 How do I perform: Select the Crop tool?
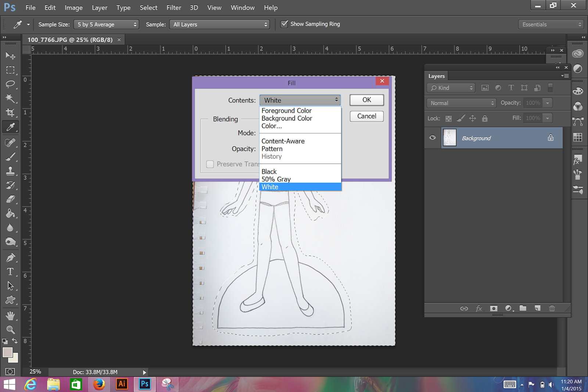click(x=10, y=113)
